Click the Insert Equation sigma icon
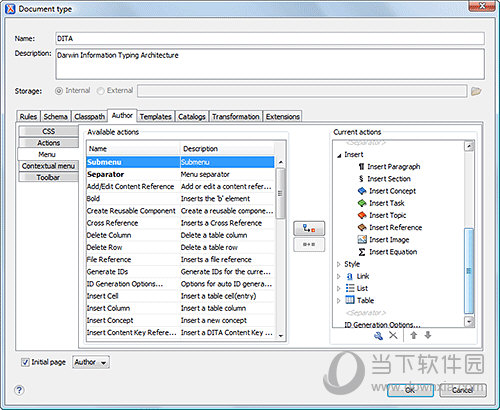The height and width of the screenshot is (410, 500). point(362,252)
